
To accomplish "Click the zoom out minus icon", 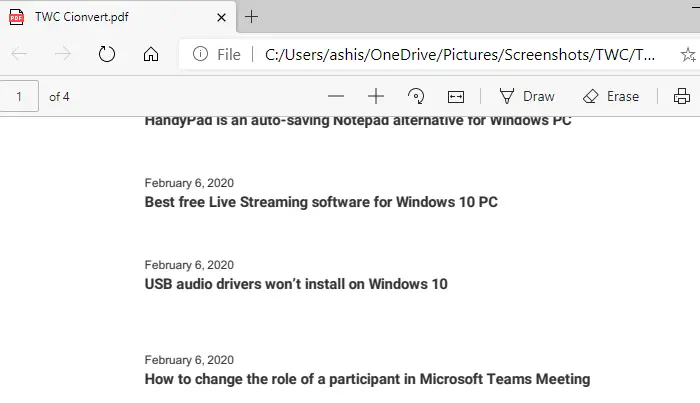I will click(x=336, y=96).
